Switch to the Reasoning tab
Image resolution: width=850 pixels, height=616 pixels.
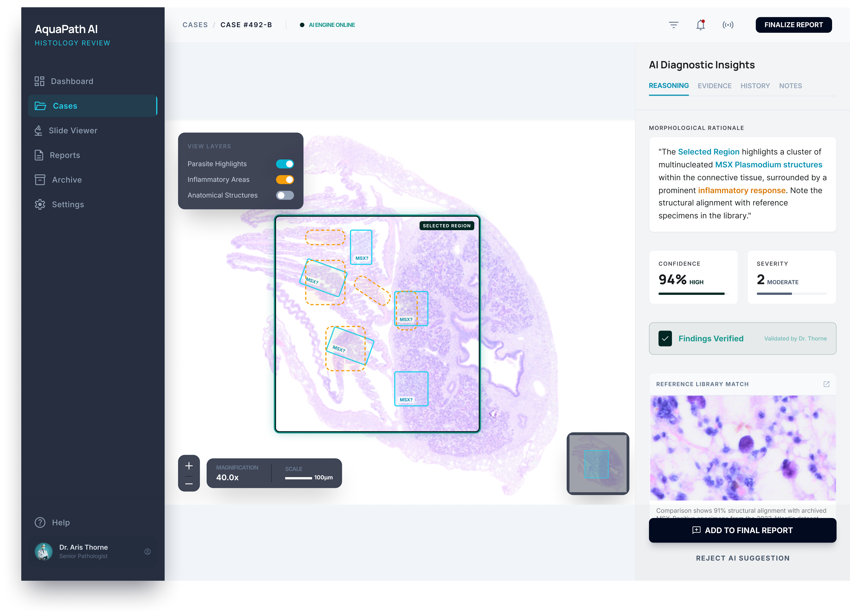click(669, 86)
